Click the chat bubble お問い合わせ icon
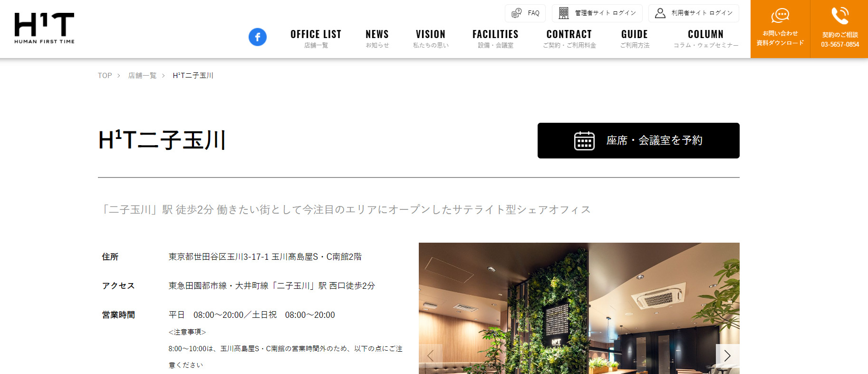This screenshot has width=868, height=374. click(780, 16)
